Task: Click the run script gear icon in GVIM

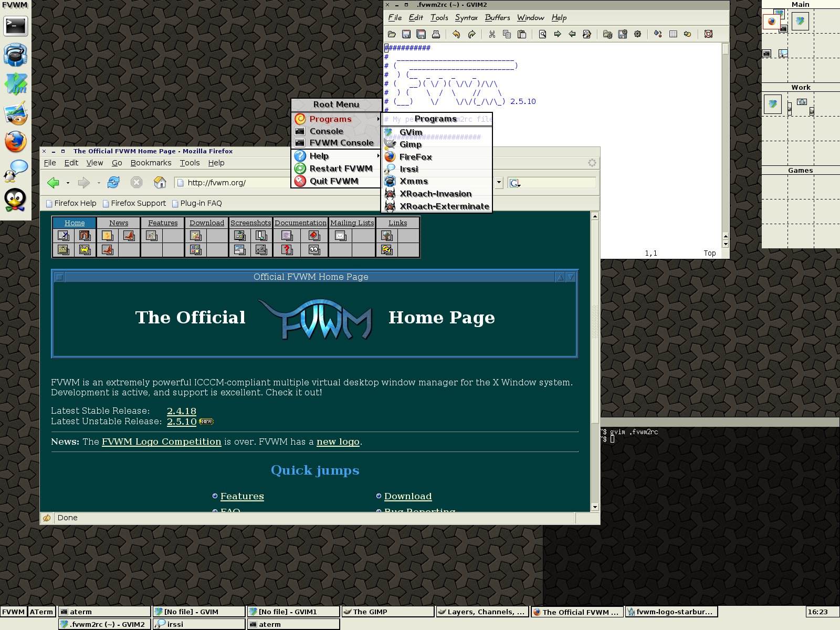Action: coord(637,34)
